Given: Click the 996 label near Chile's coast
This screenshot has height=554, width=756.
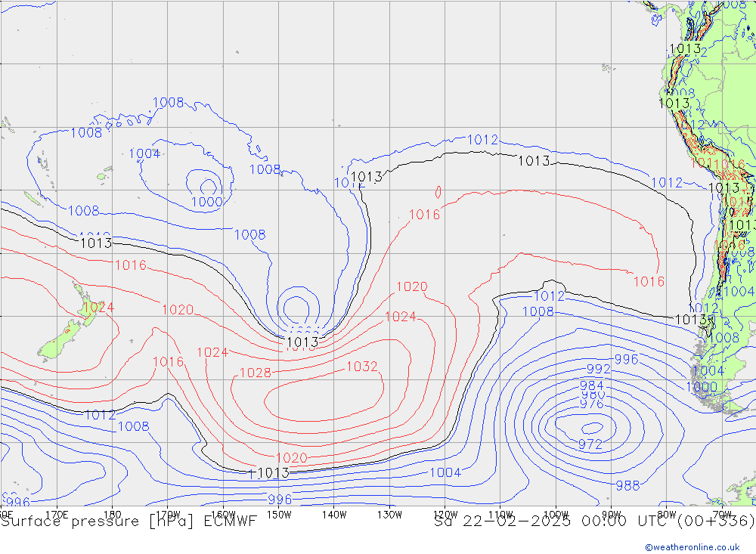Looking at the screenshot, I should point(626,359).
